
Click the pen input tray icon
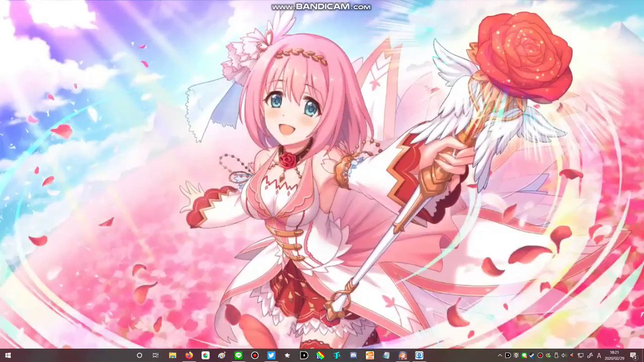pyautogui.click(x=589, y=355)
